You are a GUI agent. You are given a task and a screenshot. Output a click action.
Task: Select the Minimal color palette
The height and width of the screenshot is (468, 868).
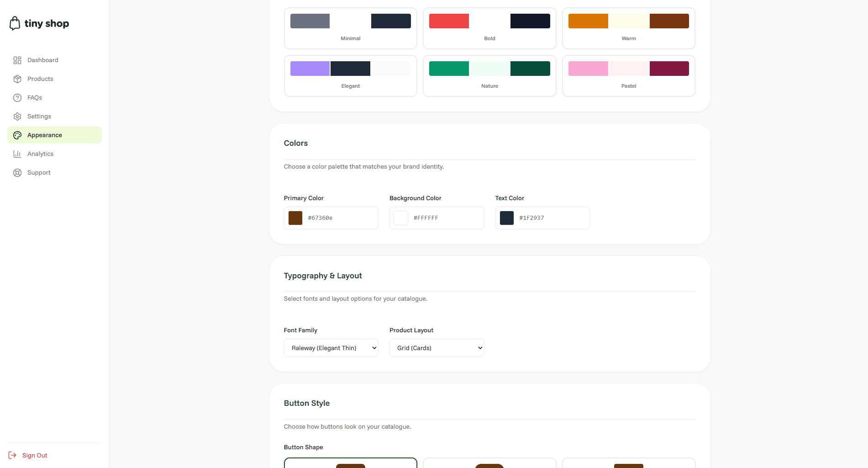[x=350, y=28]
